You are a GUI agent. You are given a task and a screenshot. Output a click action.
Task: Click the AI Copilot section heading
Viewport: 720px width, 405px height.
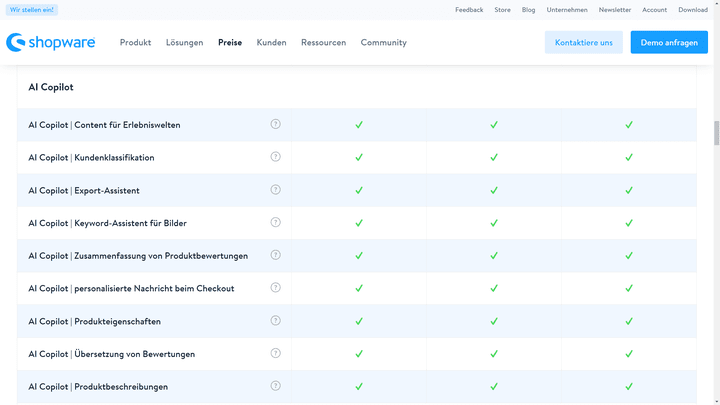pos(51,87)
